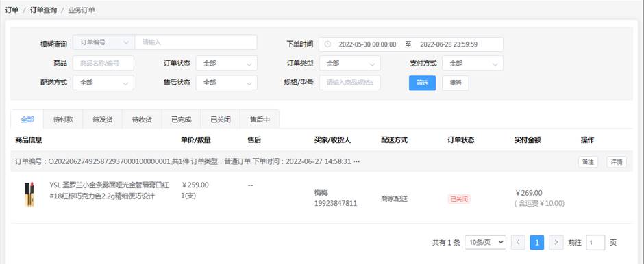Open the 订单编号 fuzzy search type dropdown
The width and height of the screenshot is (644, 264).
[x=103, y=42]
